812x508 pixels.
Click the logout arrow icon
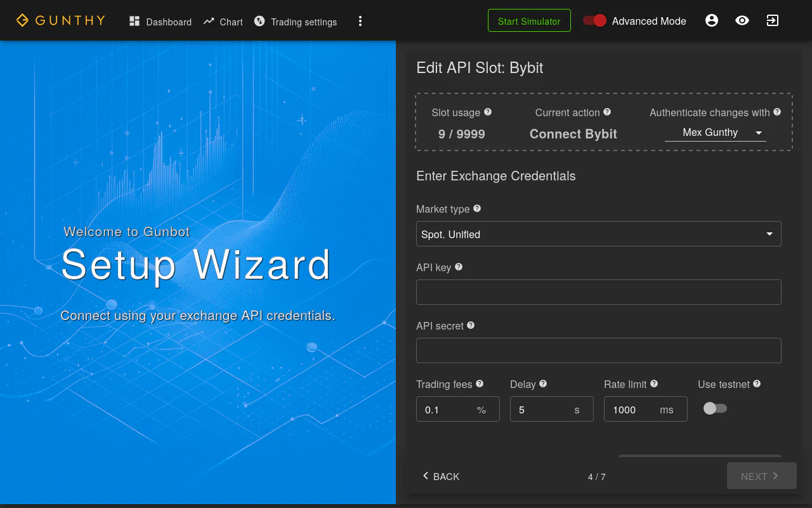pyautogui.click(x=772, y=20)
